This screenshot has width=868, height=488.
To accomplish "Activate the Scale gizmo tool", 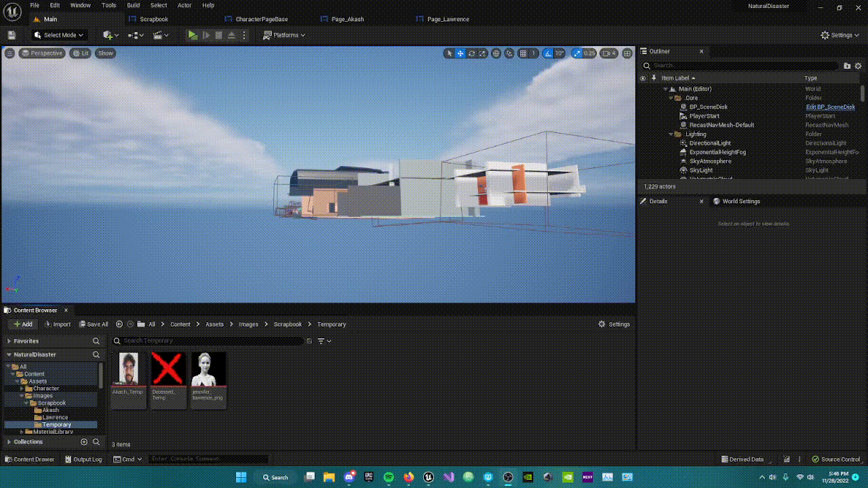I will (x=482, y=53).
